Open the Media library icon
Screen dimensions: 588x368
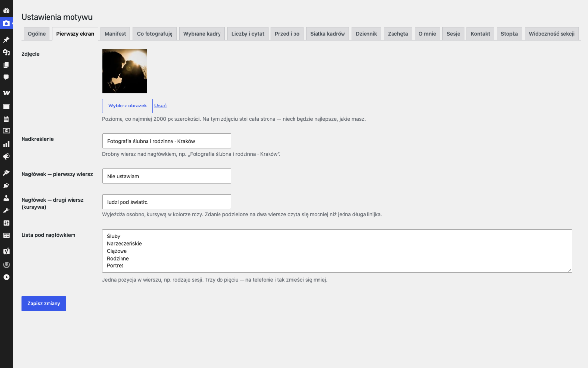click(x=6, y=52)
